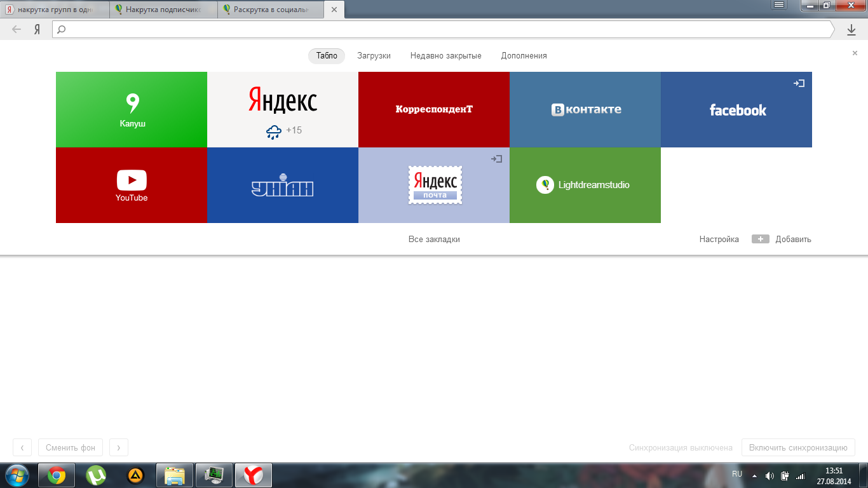Switch to tab Раскрутка в социальных
The width and height of the screenshot is (868, 488).
(x=271, y=10)
